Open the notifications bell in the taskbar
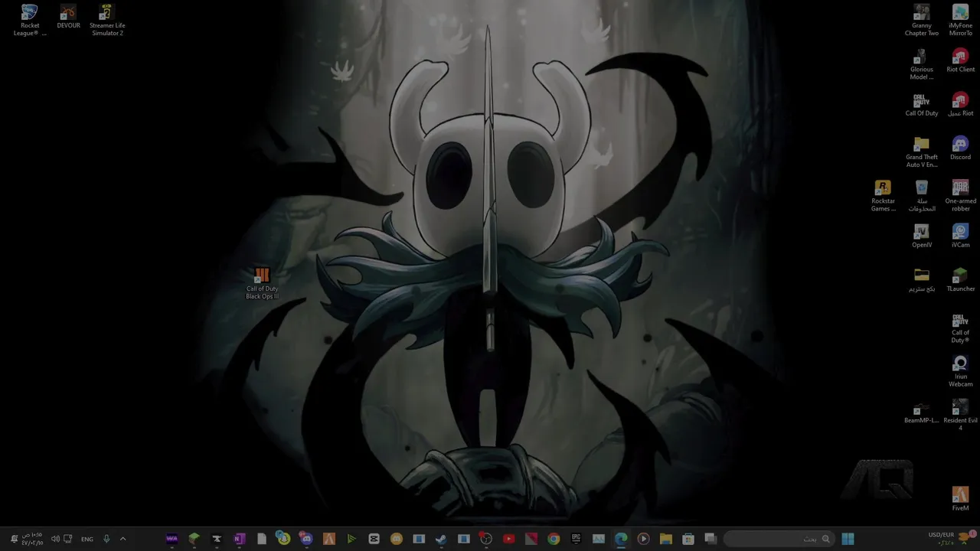Screen dimensions: 980x551 coord(14,539)
